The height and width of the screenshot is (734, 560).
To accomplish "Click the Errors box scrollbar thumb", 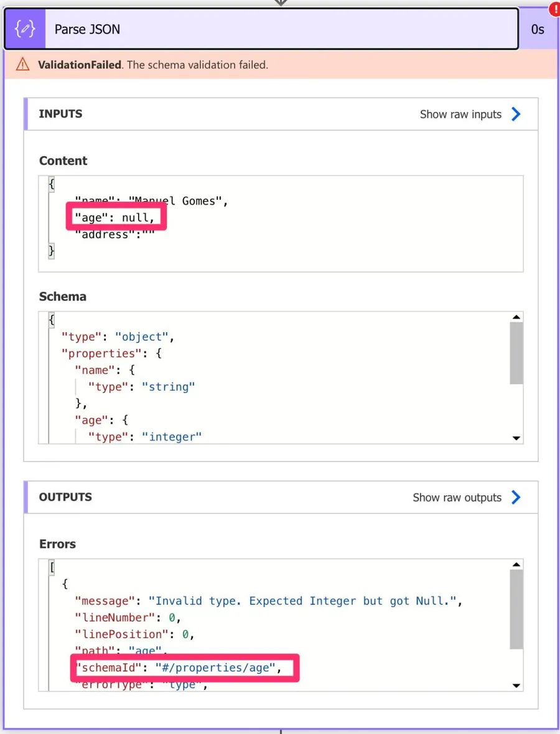I will [516, 610].
